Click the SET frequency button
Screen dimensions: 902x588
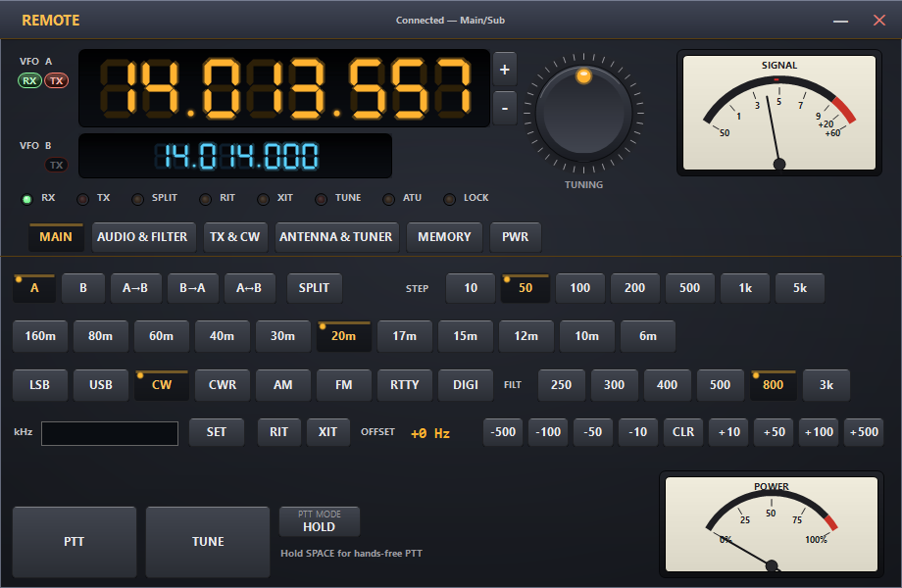pos(217,432)
